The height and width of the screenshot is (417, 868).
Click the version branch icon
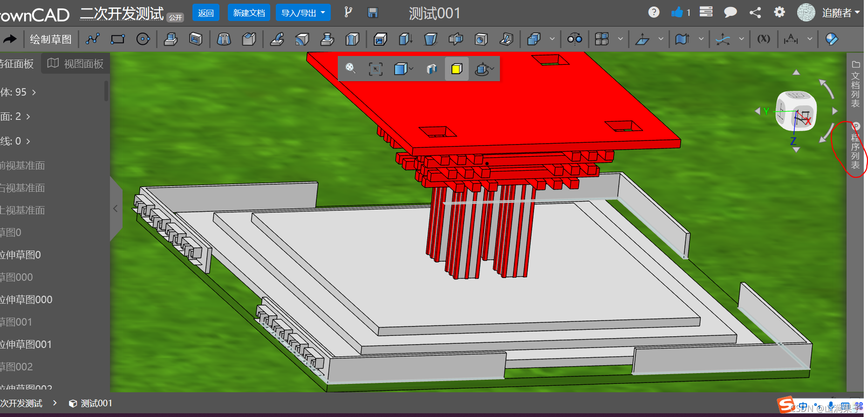[x=348, y=13]
